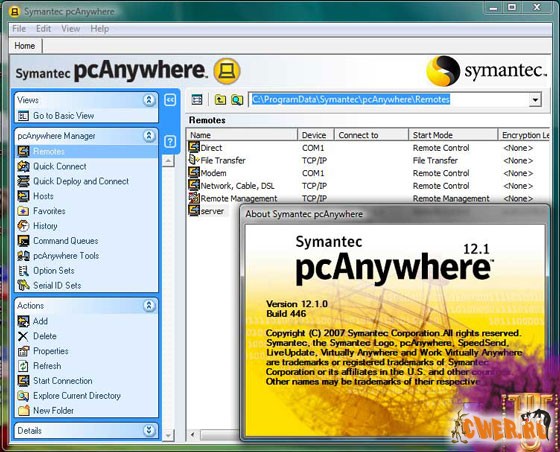Click the Properties link text
Screen dimensions: 560x452
(50, 351)
